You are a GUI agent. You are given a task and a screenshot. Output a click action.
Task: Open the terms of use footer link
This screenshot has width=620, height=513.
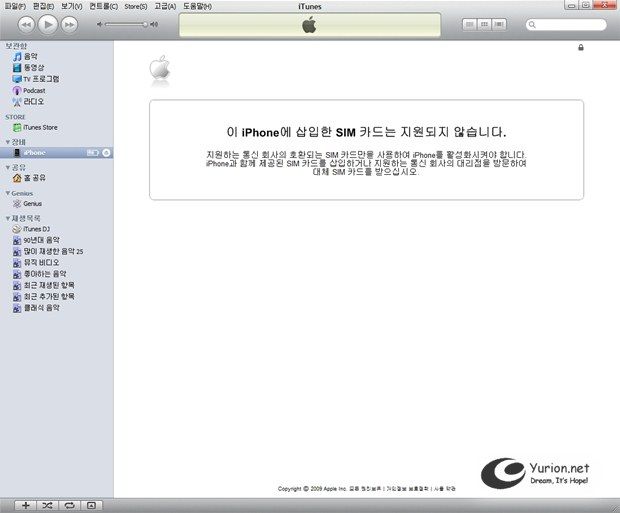click(444, 489)
